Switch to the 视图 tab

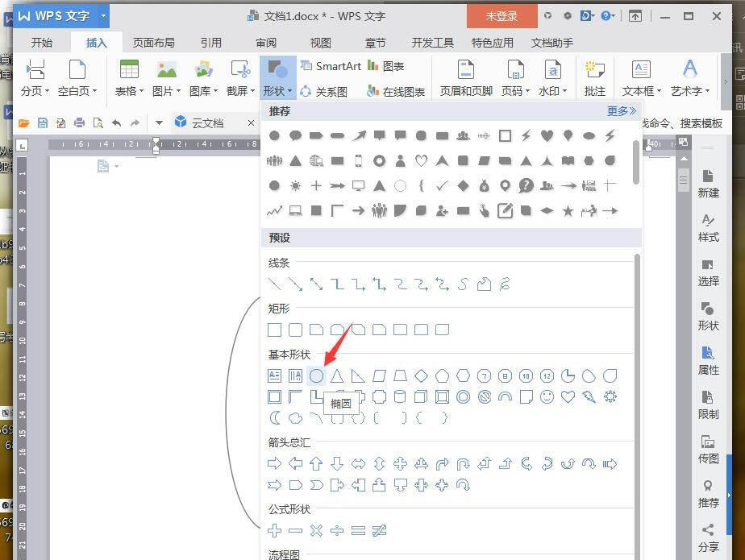click(320, 43)
